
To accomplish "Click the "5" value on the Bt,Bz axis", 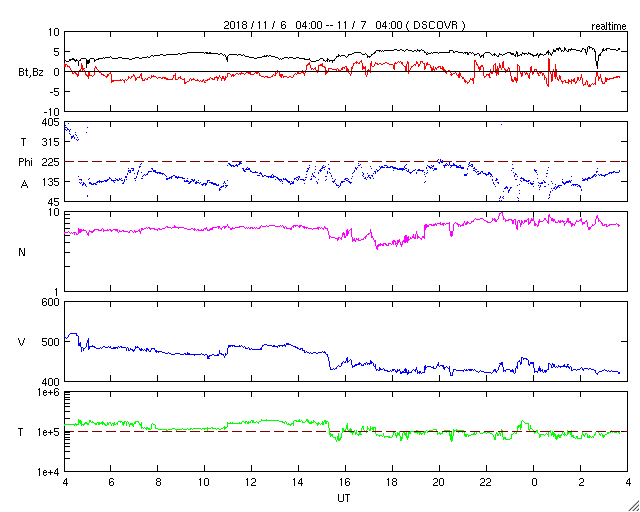I will point(57,52).
